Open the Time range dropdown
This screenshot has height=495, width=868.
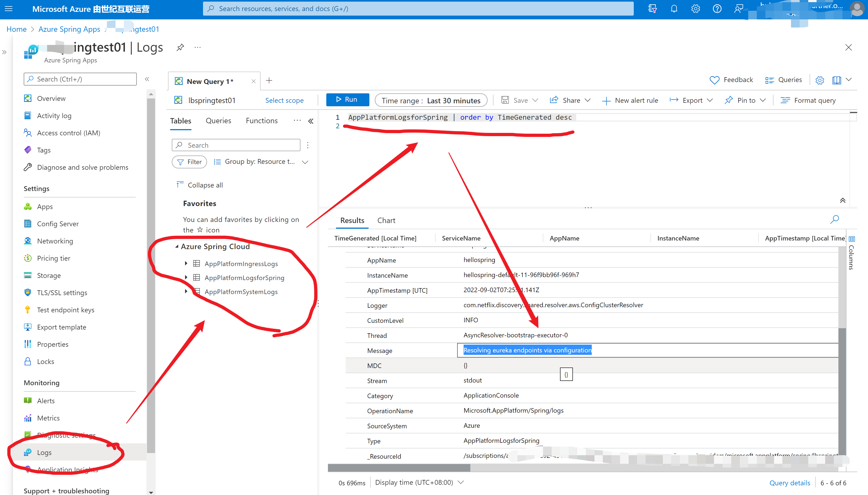coord(430,101)
